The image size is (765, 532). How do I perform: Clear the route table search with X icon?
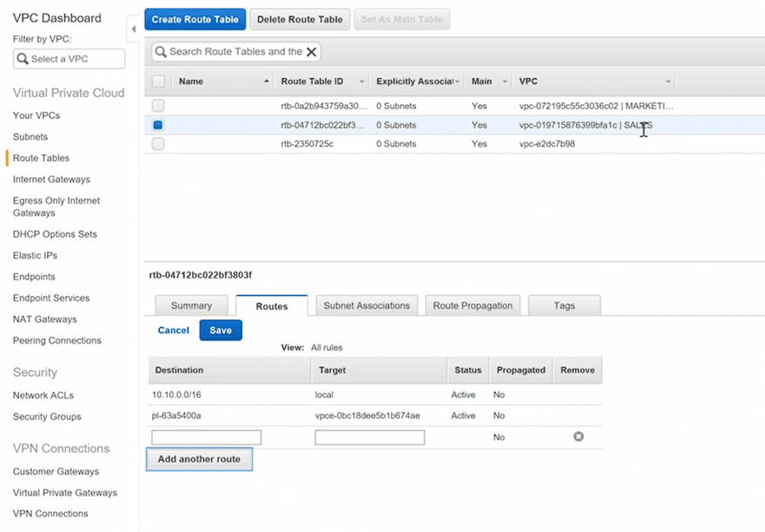click(311, 52)
